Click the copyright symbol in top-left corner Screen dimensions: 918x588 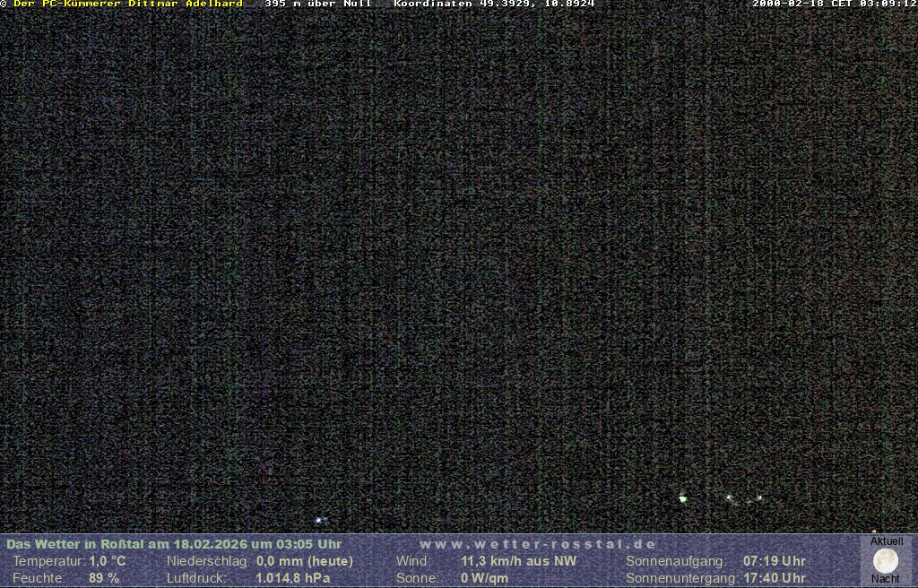point(4,4)
